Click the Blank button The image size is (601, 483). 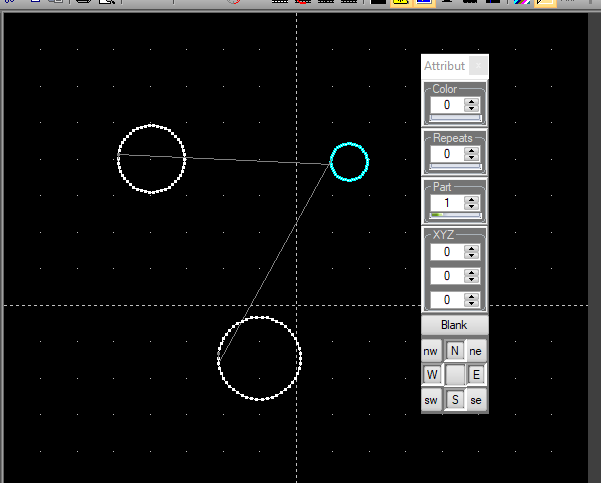pyautogui.click(x=454, y=325)
